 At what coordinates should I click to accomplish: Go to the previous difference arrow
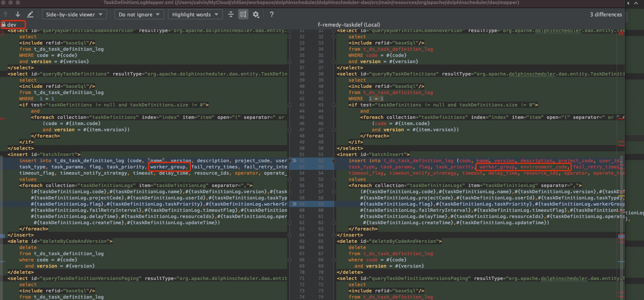pos(5,14)
